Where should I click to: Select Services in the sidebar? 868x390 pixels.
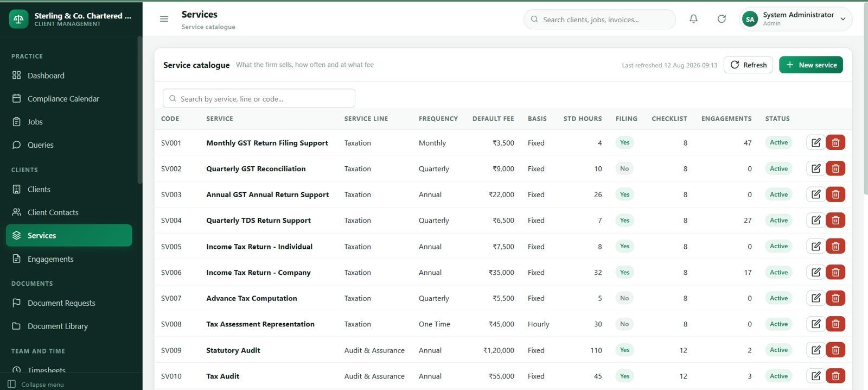click(x=69, y=235)
